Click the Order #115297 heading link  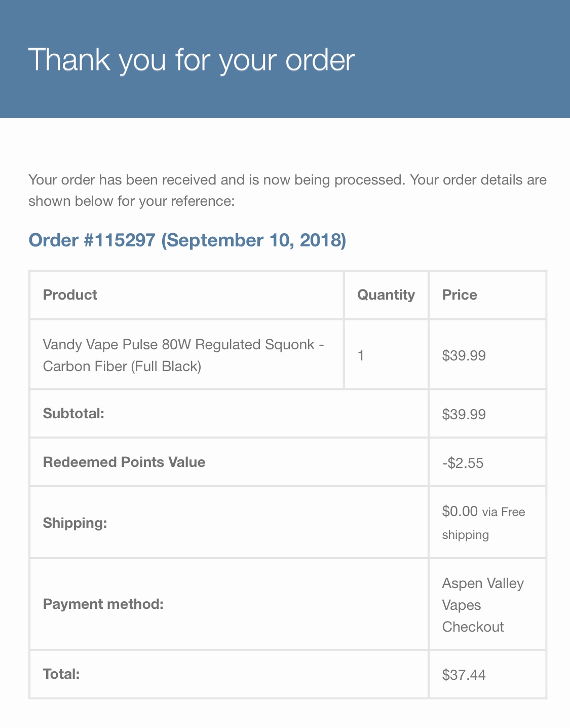tap(187, 240)
